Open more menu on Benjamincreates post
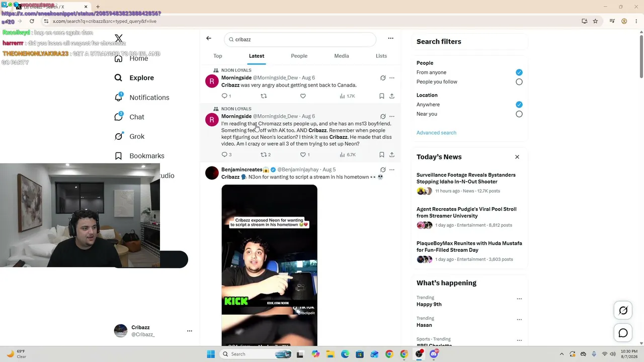The width and height of the screenshot is (644, 362). pos(392,170)
